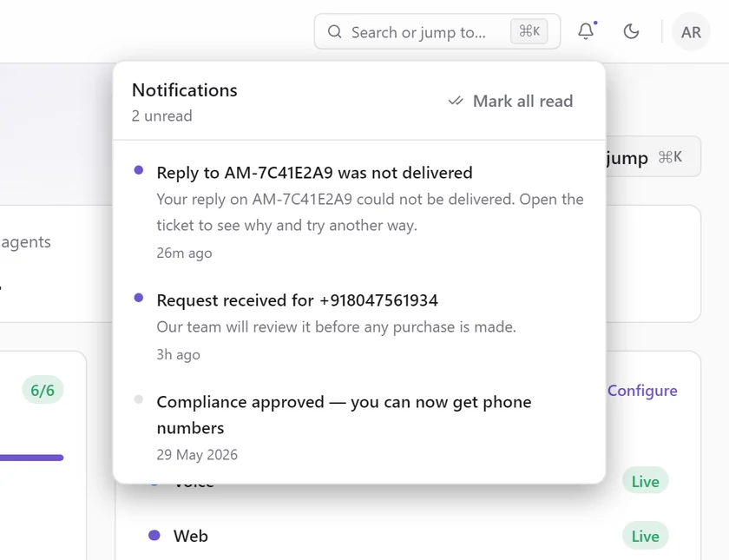Click the Search or jump to field
This screenshot has width=729, height=560.
pyautogui.click(x=437, y=31)
